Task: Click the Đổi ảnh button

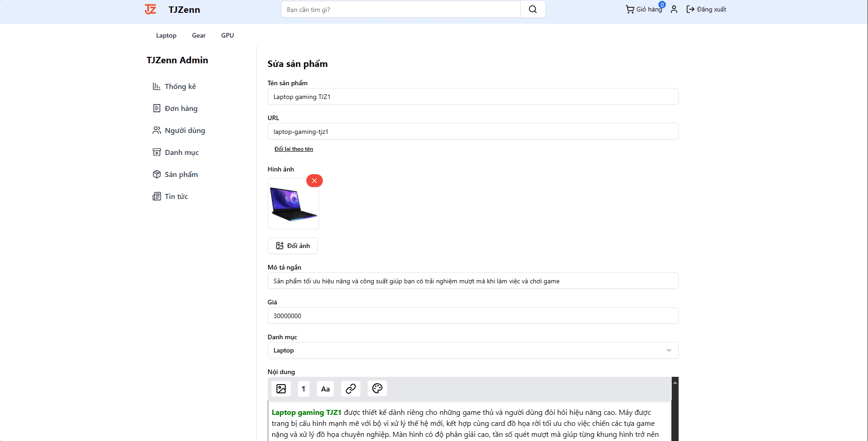Action: [293, 246]
